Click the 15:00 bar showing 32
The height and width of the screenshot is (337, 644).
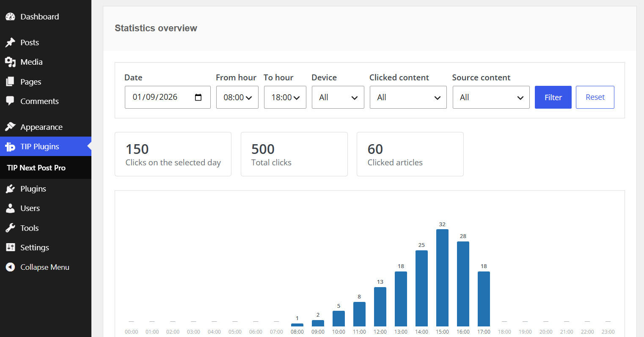pyautogui.click(x=442, y=278)
